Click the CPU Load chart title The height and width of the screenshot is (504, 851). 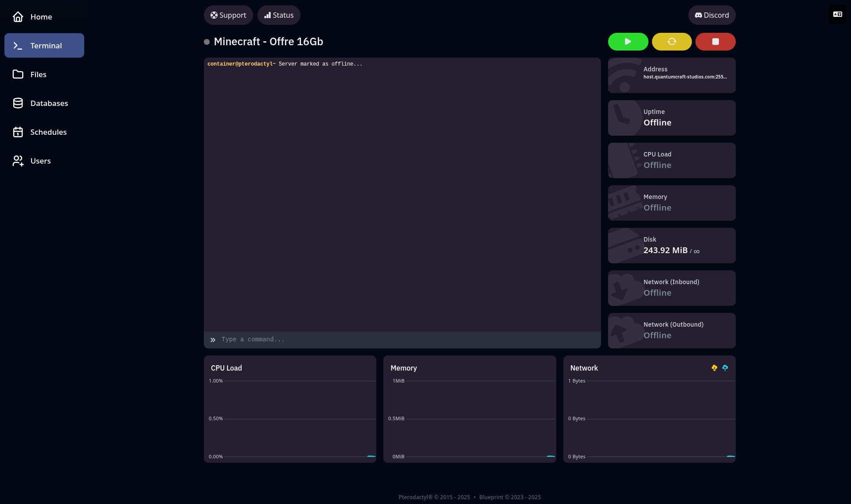[226, 368]
